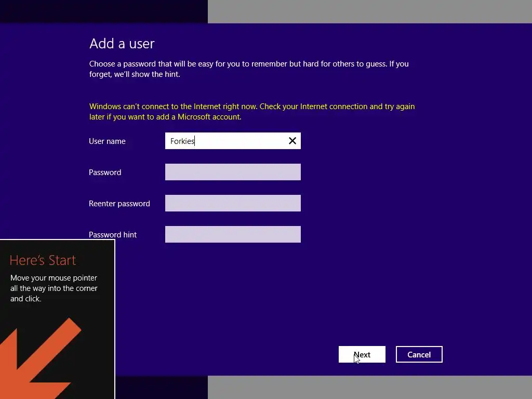Click the "Choose a password" instruction text
This screenshot has height=399, width=532.
[249, 69]
